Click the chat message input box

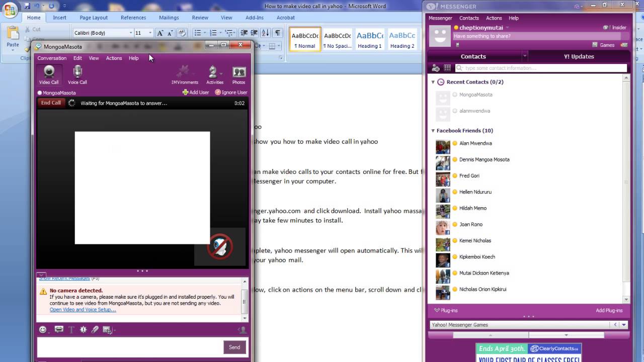point(130,347)
